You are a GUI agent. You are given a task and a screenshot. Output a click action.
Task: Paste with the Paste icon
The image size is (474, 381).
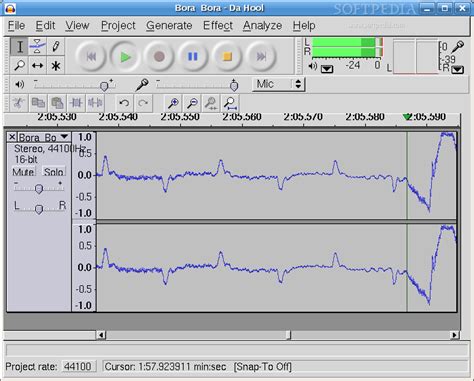(57, 103)
